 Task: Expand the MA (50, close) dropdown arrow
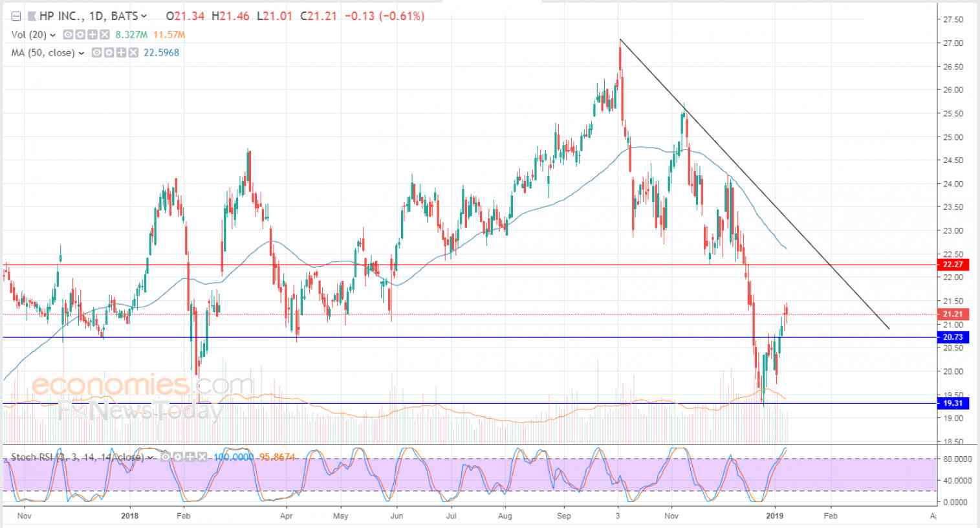tap(82, 53)
